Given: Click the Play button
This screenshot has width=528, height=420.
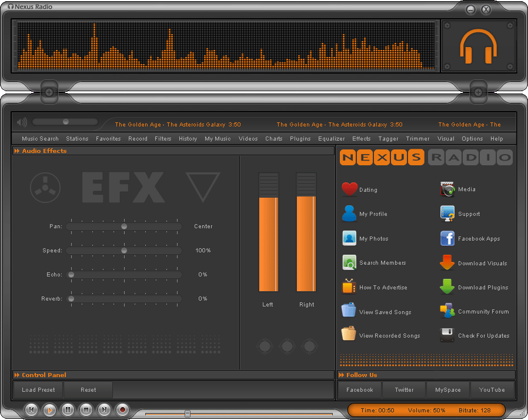Looking at the screenshot, I should [50, 409].
